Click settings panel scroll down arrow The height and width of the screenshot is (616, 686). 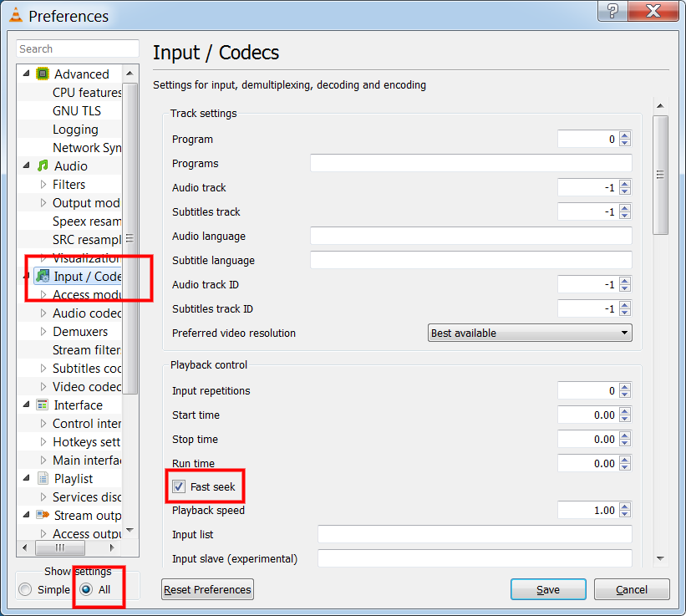click(x=660, y=558)
